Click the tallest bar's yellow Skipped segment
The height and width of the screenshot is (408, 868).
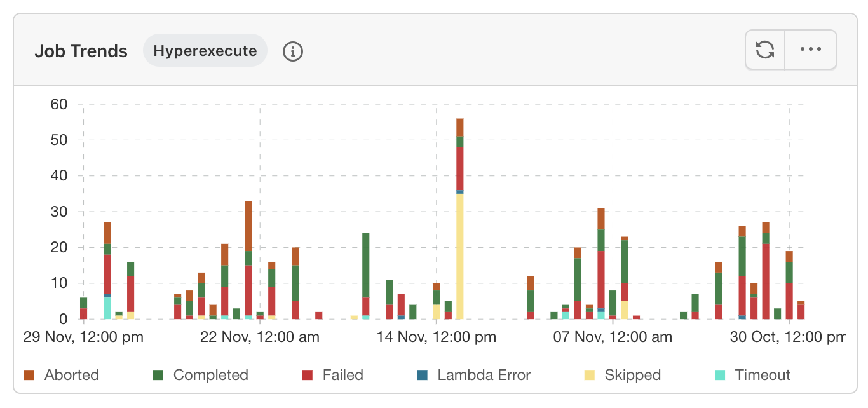click(459, 257)
